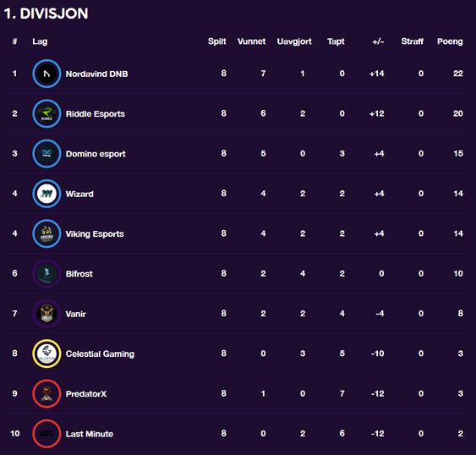Select the Domino esport team logo
Screen dimensions: 476x455
click(47, 154)
